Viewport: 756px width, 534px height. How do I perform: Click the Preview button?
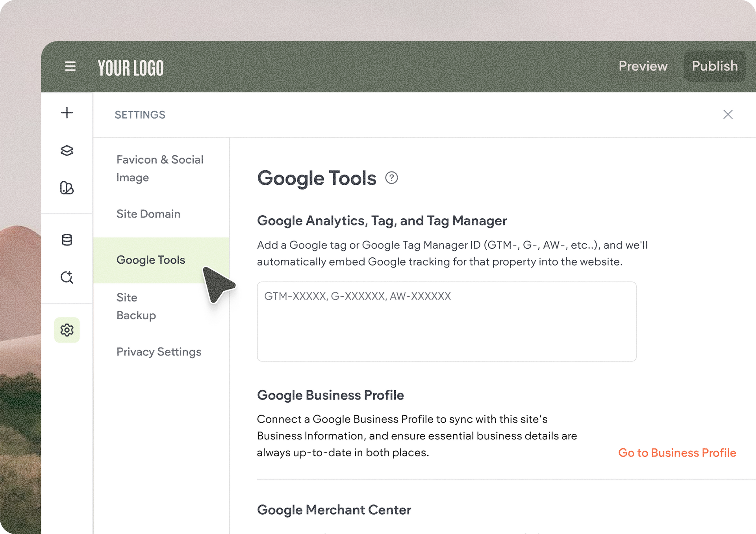pyautogui.click(x=643, y=66)
